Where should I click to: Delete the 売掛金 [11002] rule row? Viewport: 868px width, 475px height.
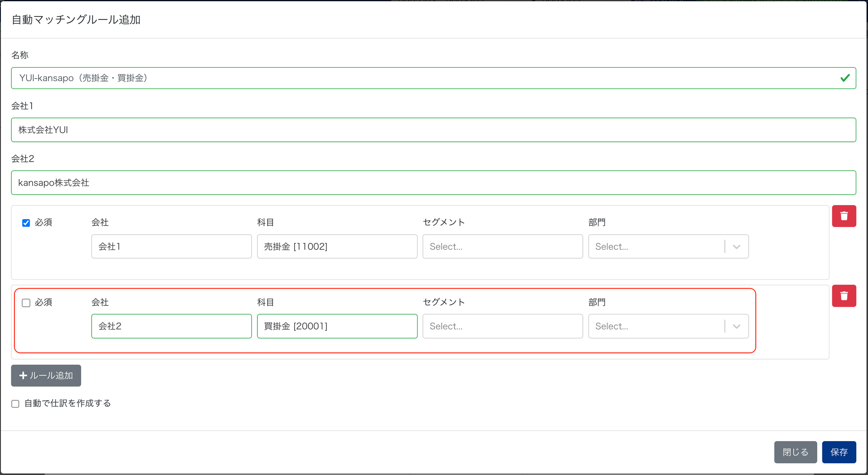pos(844,216)
